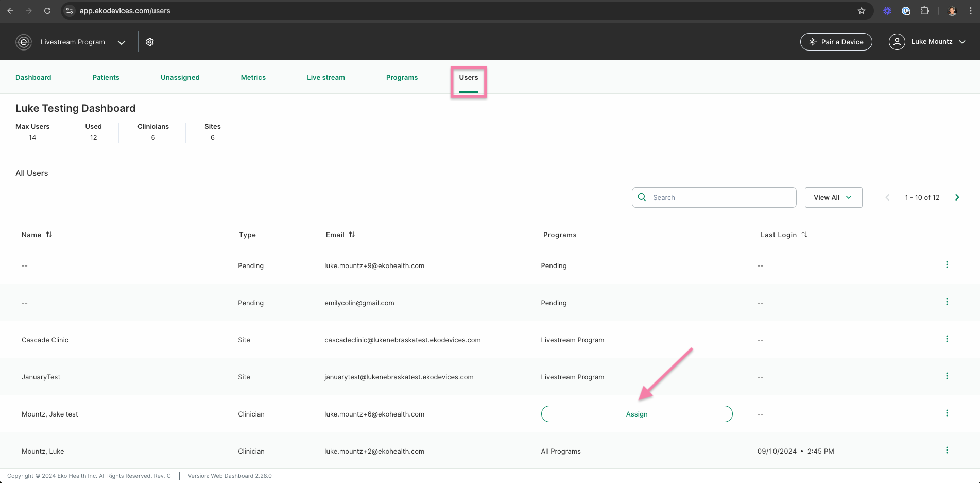The image size is (980, 483).
Task: Open the View All filter dropdown
Action: tap(833, 197)
